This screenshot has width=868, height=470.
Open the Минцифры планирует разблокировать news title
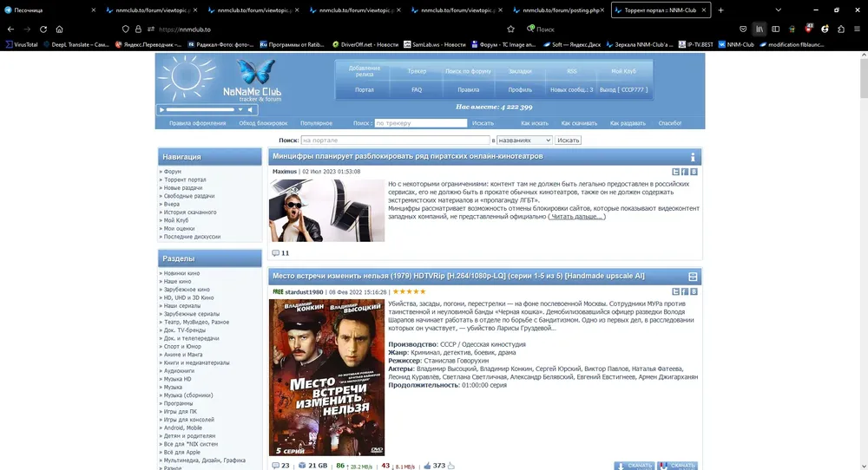coord(407,156)
